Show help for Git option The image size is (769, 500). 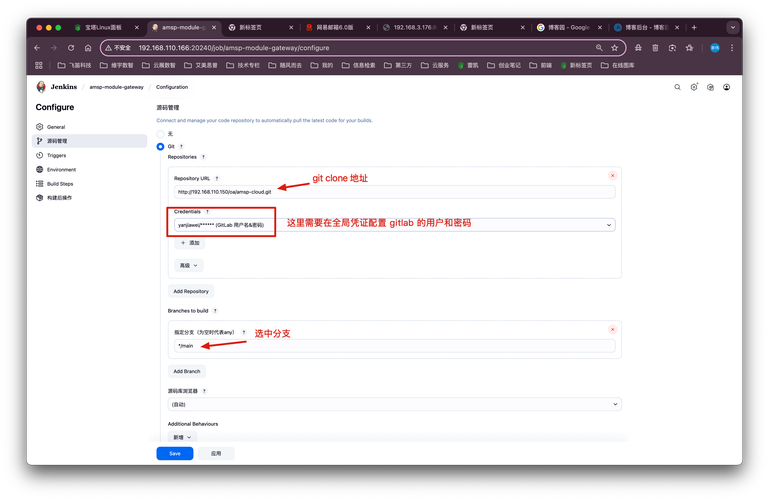(181, 147)
